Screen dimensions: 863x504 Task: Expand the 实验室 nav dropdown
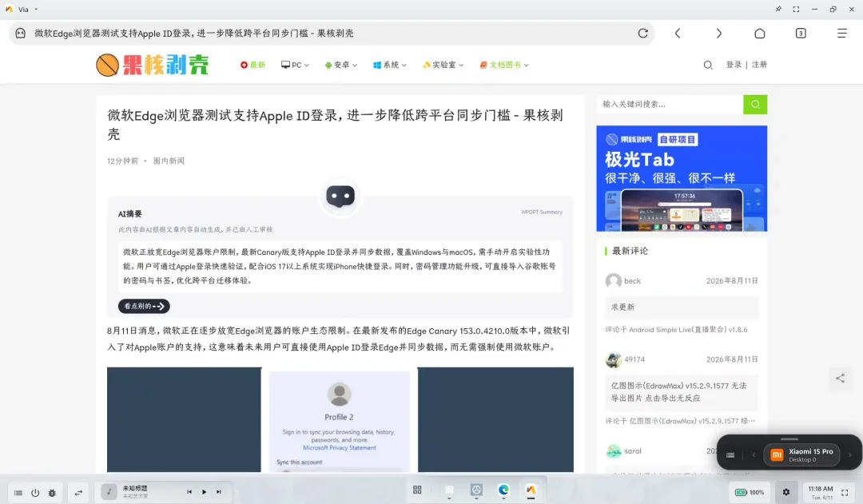click(443, 65)
